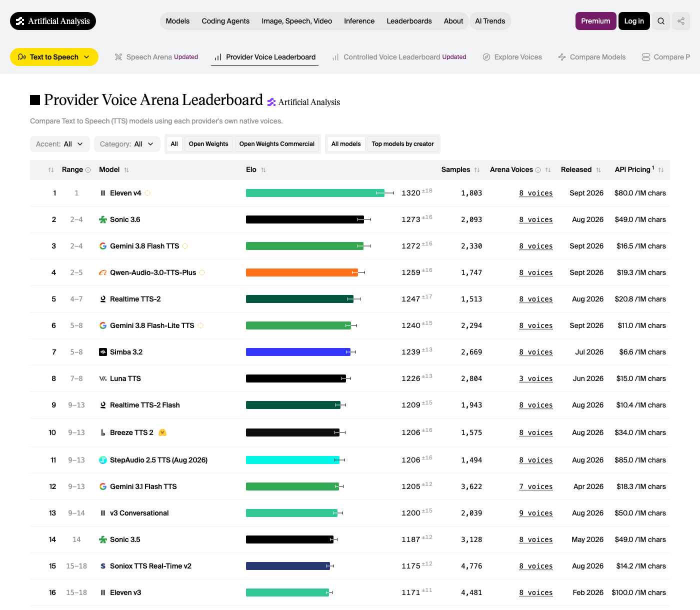Sort by Samples column arrows icon
Image resolution: width=700 pixels, height=610 pixels.
tap(477, 170)
